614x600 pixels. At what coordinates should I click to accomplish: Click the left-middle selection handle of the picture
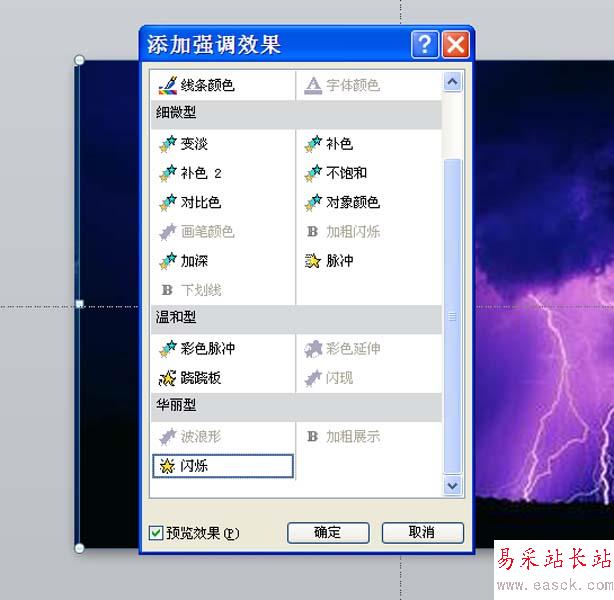(79, 304)
